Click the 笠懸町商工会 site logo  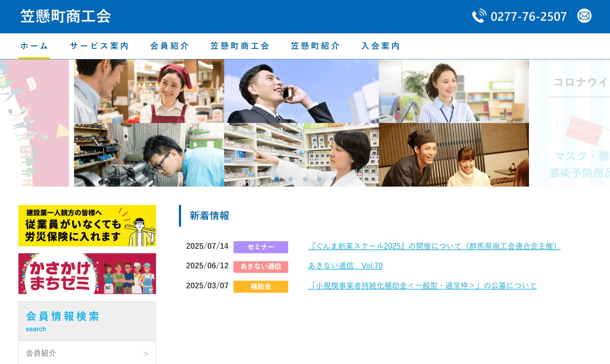(66, 16)
